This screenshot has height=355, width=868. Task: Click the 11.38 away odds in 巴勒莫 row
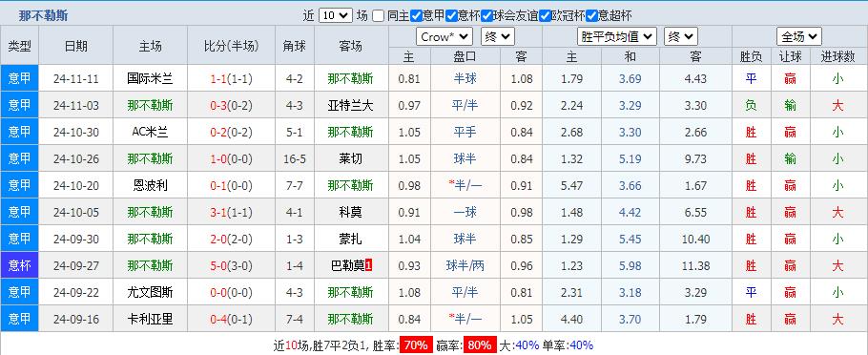(696, 266)
